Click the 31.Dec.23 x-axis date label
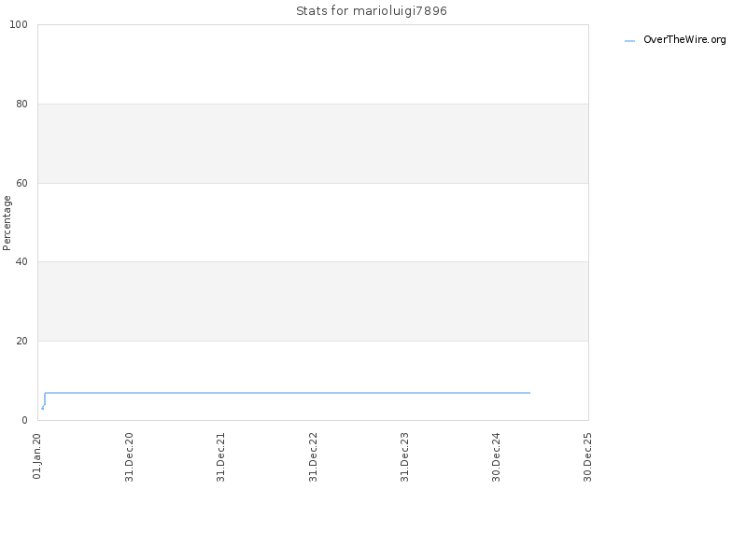The height and width of the screenshot is (560, 747). pos(404,457)
